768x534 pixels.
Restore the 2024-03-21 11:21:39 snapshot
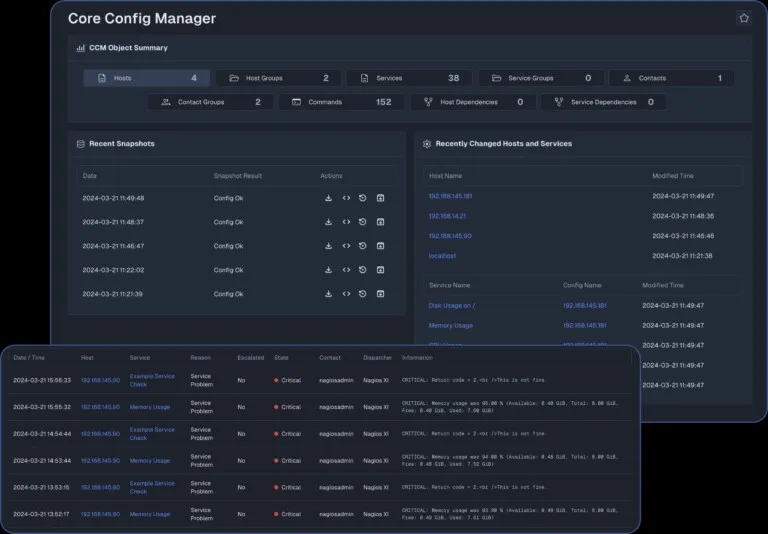pyautogui.click(x=362, y=294)
